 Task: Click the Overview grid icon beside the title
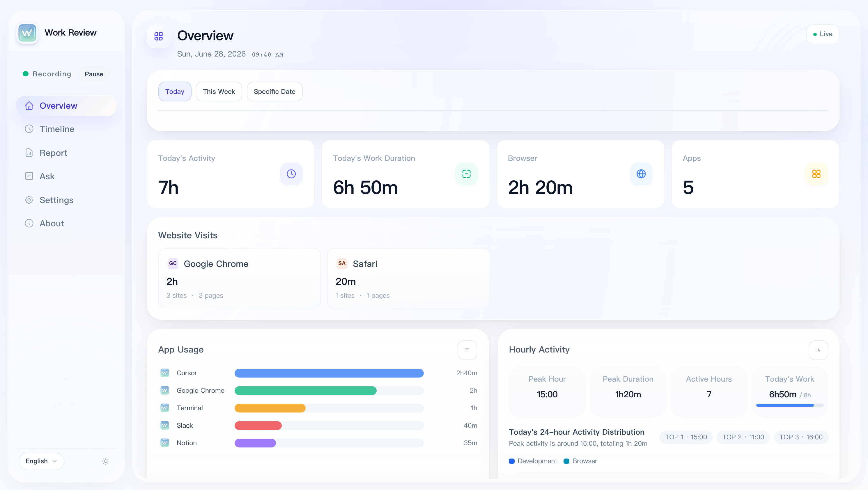(158, 36)
